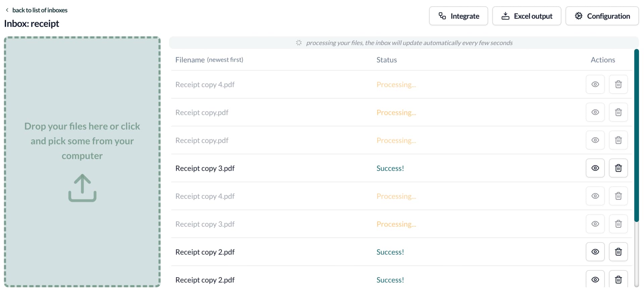Open the inbox Configuration

pos(602,16)
